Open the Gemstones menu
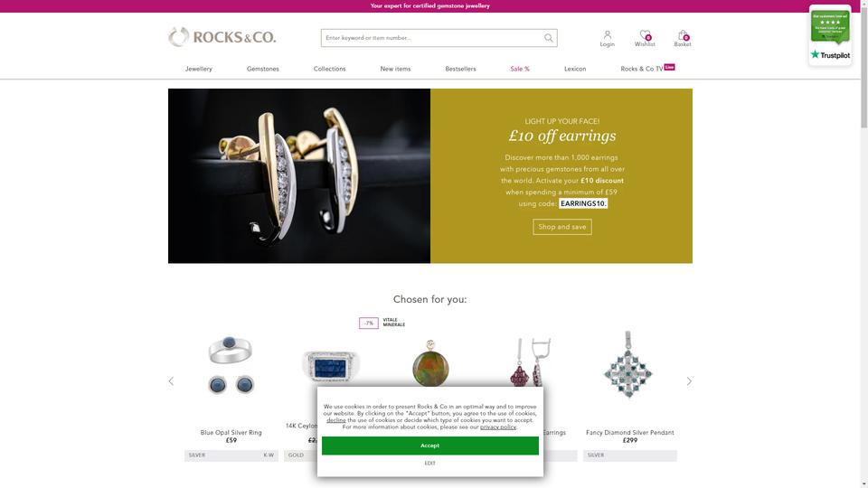This screenshot has width=868, height=488. coord(263,69)
